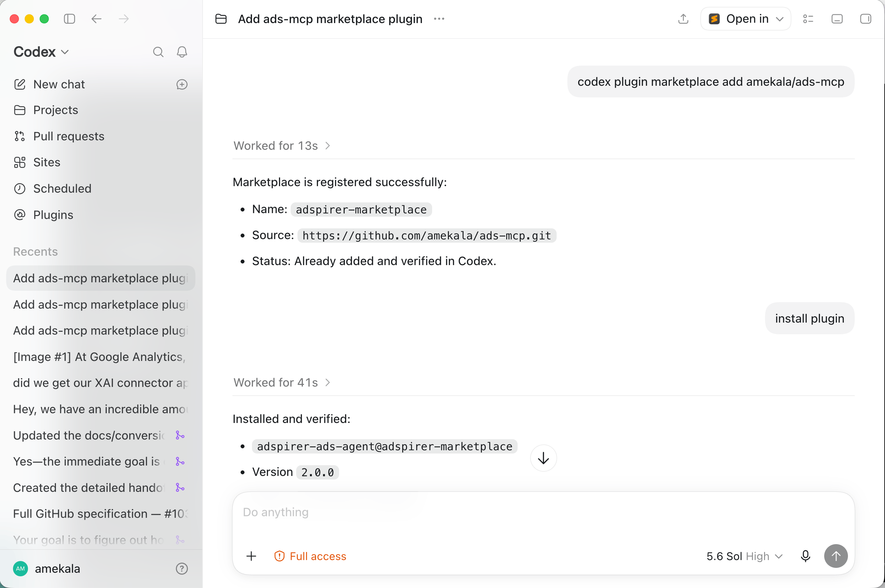Jump to bottom with the down arrow button

click(544, 458)
